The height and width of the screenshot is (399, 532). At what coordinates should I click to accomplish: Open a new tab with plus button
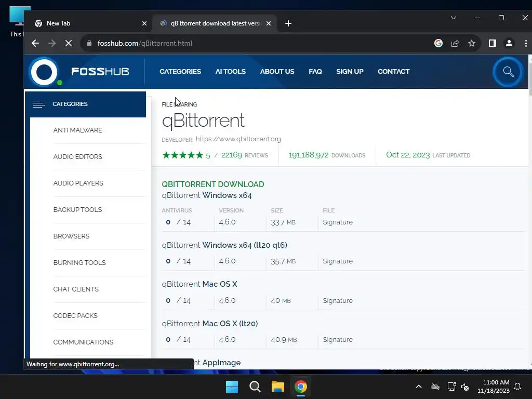[288, 23]
